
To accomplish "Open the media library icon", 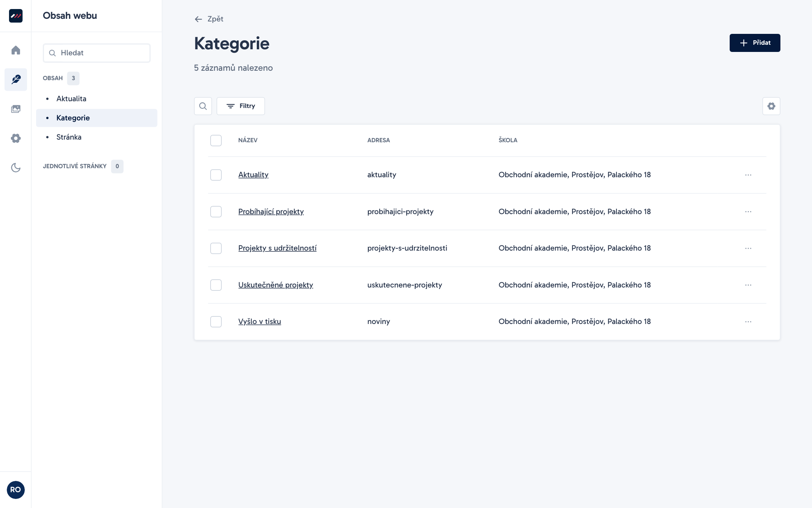I will [16, 109].
